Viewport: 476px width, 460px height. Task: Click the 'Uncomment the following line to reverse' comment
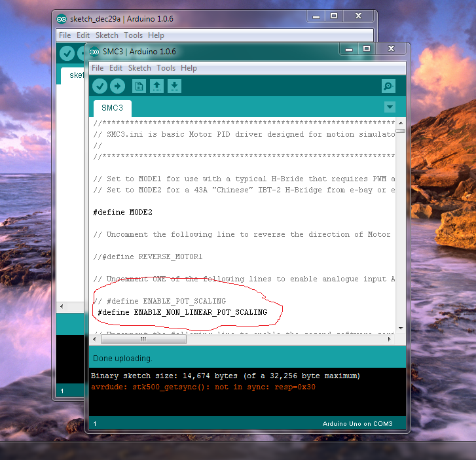242,234
